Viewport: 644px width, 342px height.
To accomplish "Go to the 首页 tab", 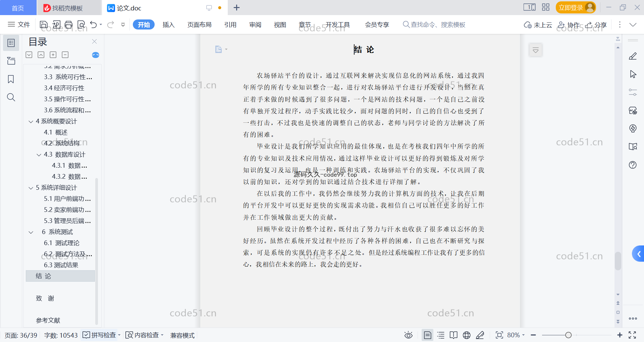I will point(18,8).
